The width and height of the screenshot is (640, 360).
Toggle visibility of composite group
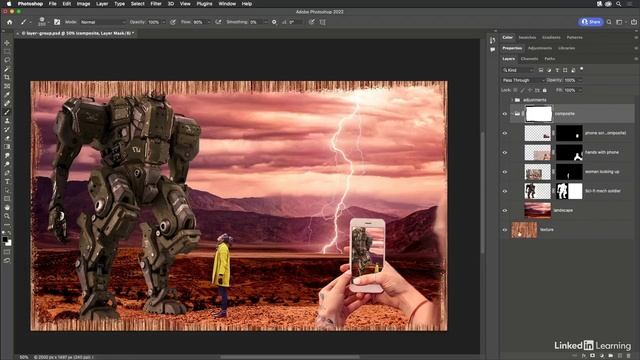pos(505,114)
